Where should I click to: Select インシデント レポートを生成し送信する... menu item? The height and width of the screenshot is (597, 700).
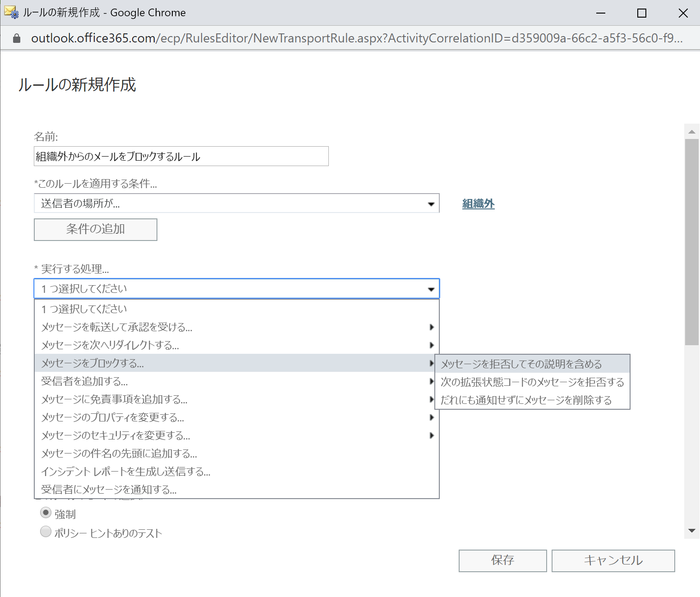coord(237,472)
